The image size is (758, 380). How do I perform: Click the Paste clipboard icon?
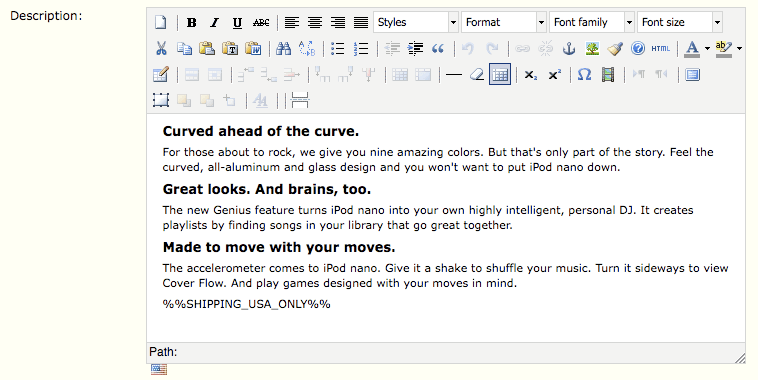[x=207, y=48]
